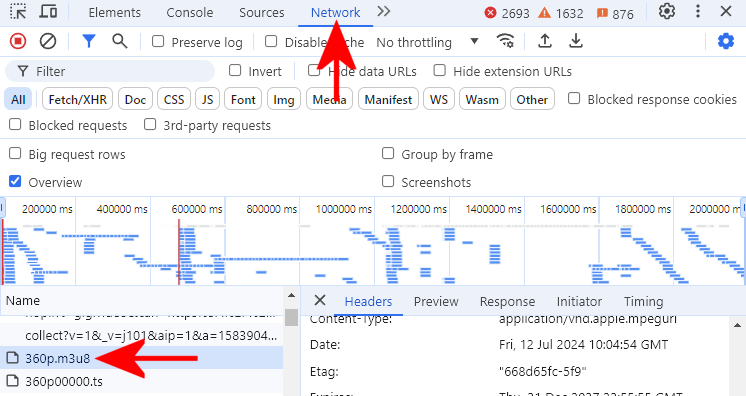Import HAR file with upload icon
746x396 pixels.
pos(545,41)
